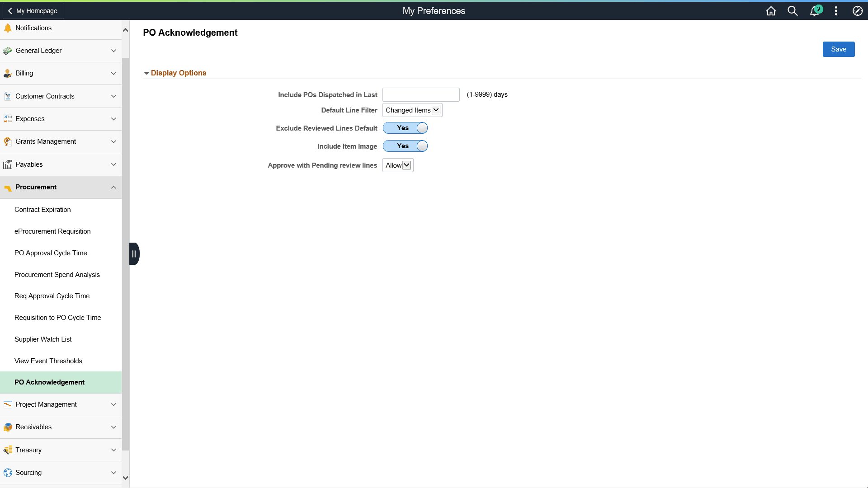Screen dimensions: 868x488
Task: Save the PO Acknowledgement preferences
Action: point(839,49)
